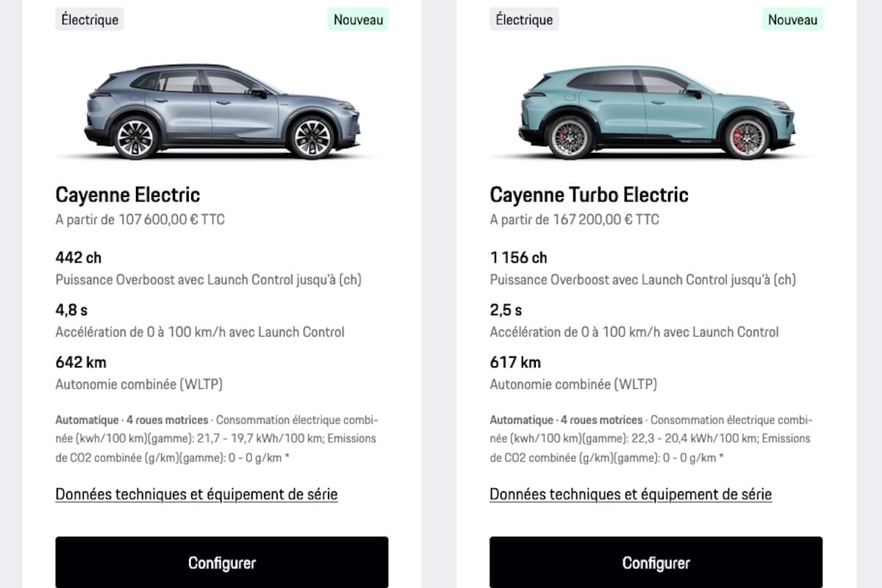Click the Électrique badge on Cayenne Electric
Image resolution: width=882 pixels, height=588 pixels.
[x=89, y=19]
